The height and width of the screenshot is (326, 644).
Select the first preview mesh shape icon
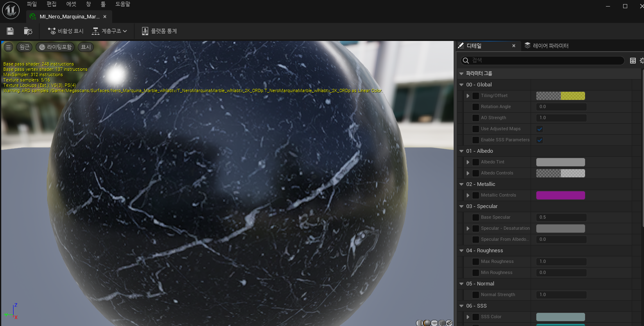click(x=420, y=323)
